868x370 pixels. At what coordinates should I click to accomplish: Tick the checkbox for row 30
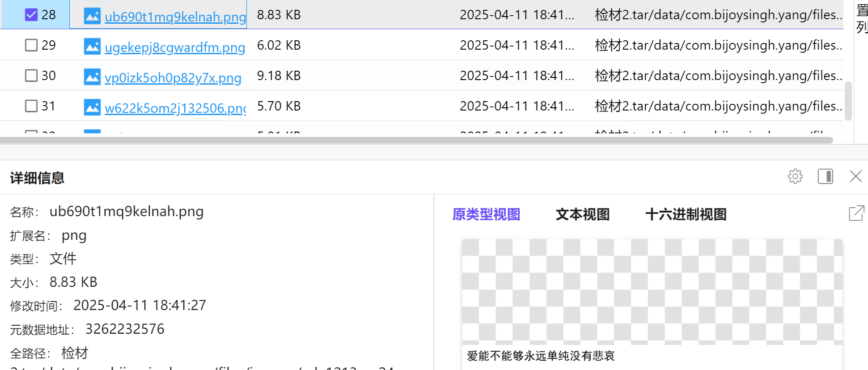(31, 76)
